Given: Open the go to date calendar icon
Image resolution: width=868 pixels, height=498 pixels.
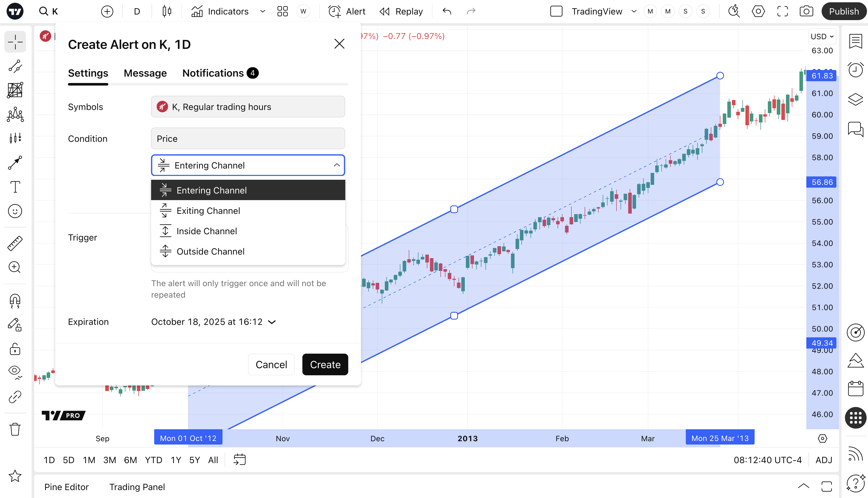Looking at the screenshot, I should click(240, 460).
